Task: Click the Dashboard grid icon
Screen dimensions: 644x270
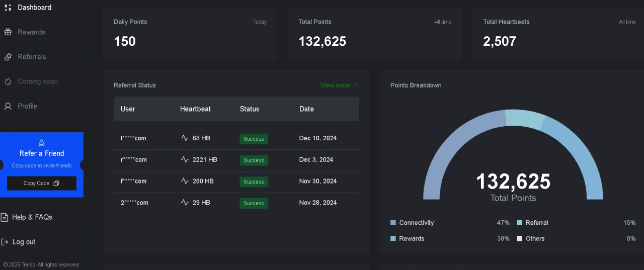Action: point(8,8)
